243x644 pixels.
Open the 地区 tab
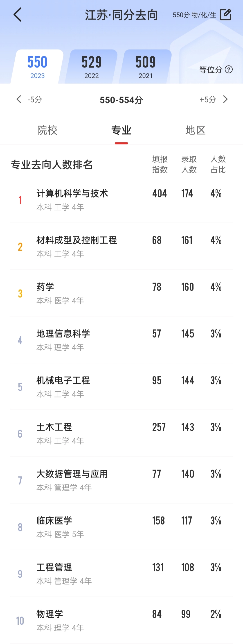click(196, 130)
